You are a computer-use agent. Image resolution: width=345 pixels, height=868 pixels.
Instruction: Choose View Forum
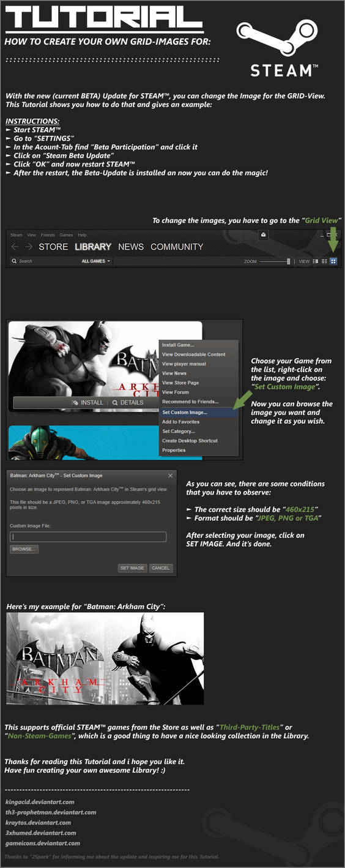pos(198,392)
